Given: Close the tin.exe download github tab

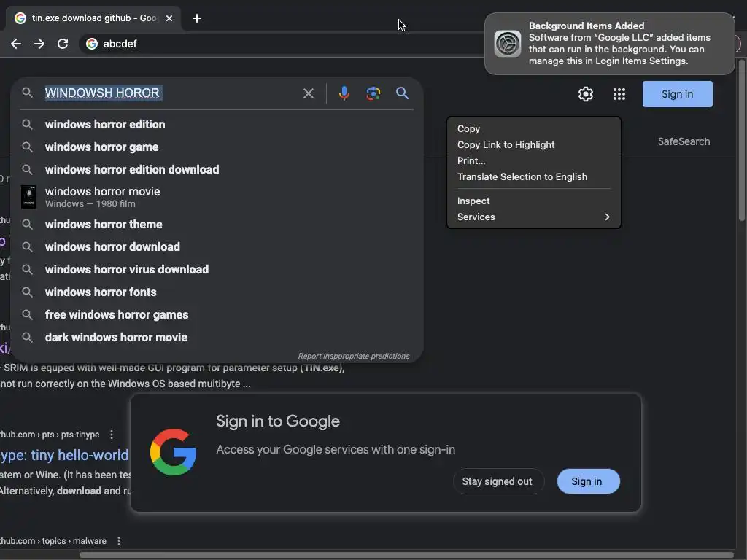Looking at the screenshot, I should point(169,18).
